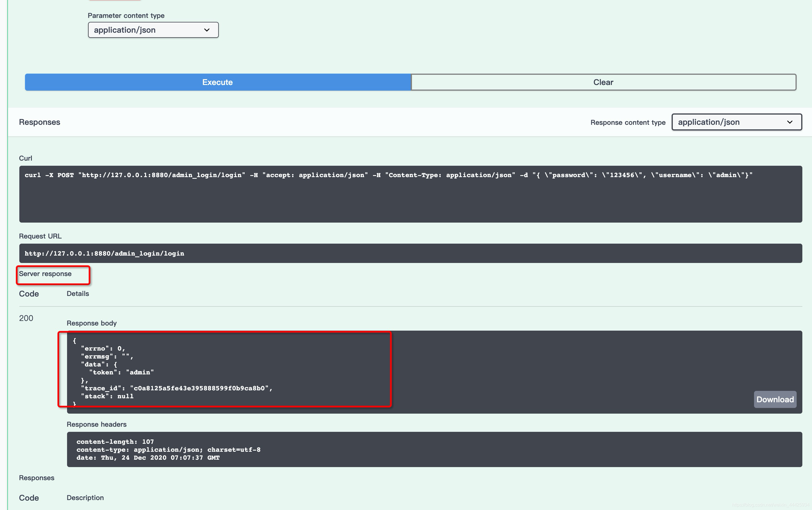Click the Description column header
This screenshot has height=510, width=812.
85,498
